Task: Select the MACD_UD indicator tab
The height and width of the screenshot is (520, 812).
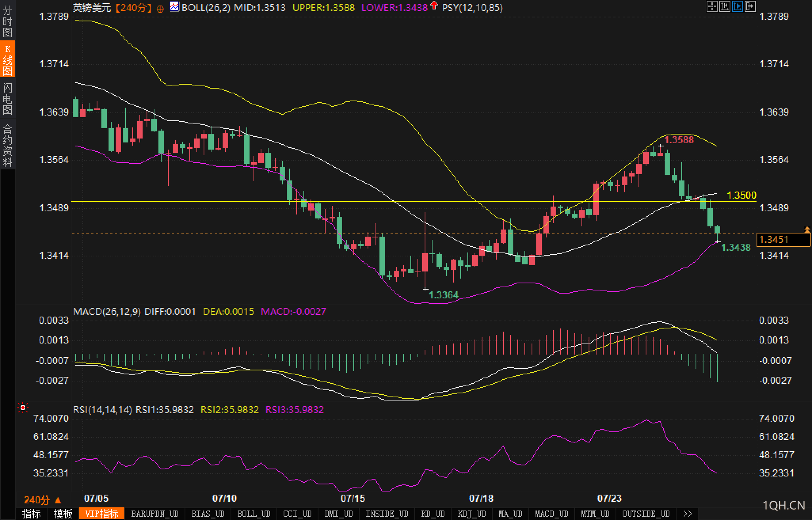Action: [x=551, y=514]
